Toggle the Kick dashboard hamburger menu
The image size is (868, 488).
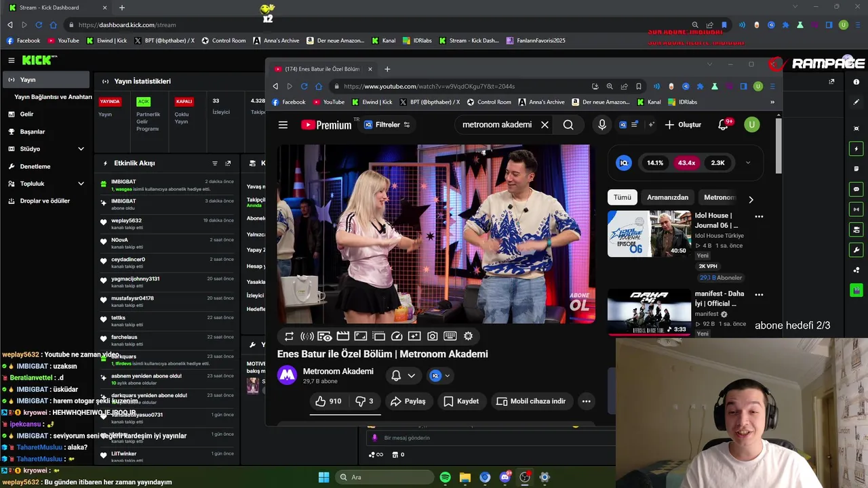[x=11, y=60]
